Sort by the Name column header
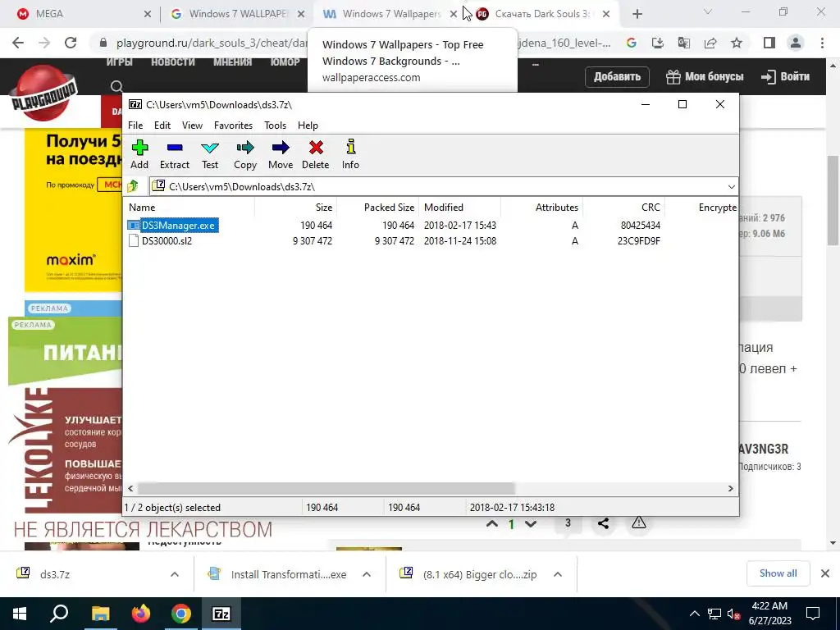 point(189,208)
